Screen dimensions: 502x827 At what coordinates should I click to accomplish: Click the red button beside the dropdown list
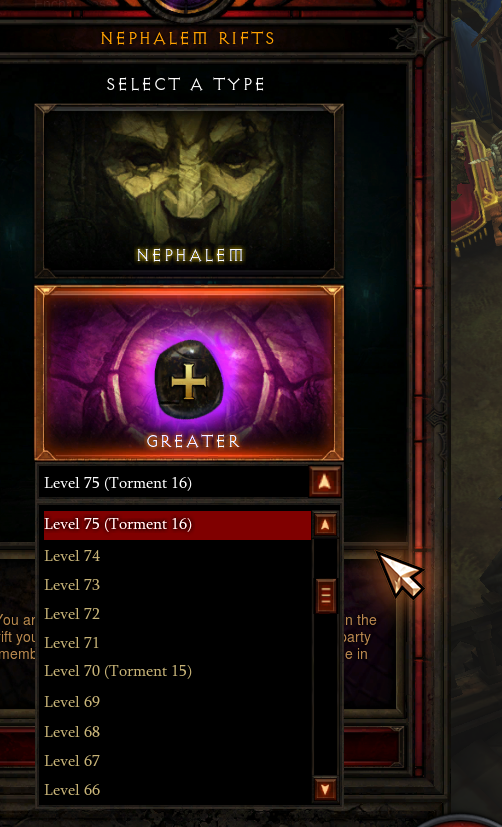point(372,747)
